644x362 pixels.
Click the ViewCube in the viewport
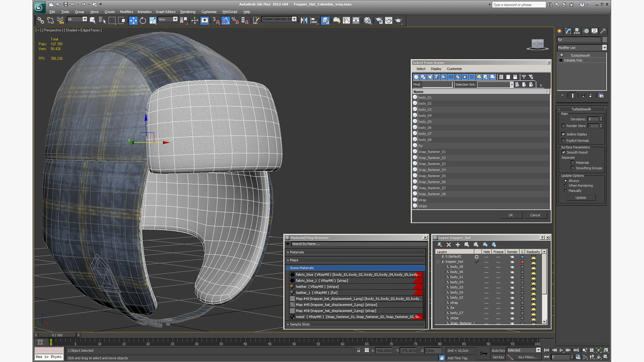click(538, 44)
